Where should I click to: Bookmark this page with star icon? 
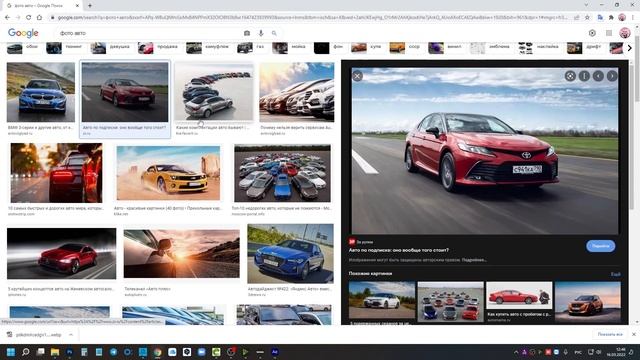tap(587, 18)
